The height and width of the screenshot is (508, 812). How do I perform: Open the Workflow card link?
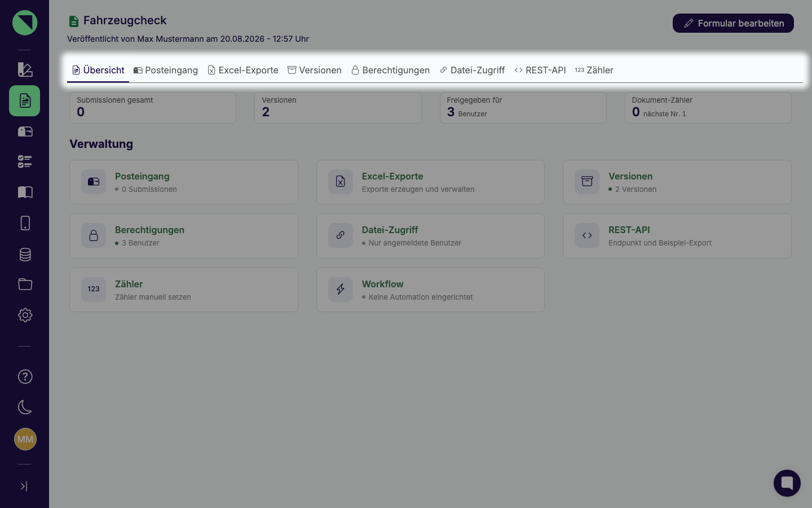(430, 290)
